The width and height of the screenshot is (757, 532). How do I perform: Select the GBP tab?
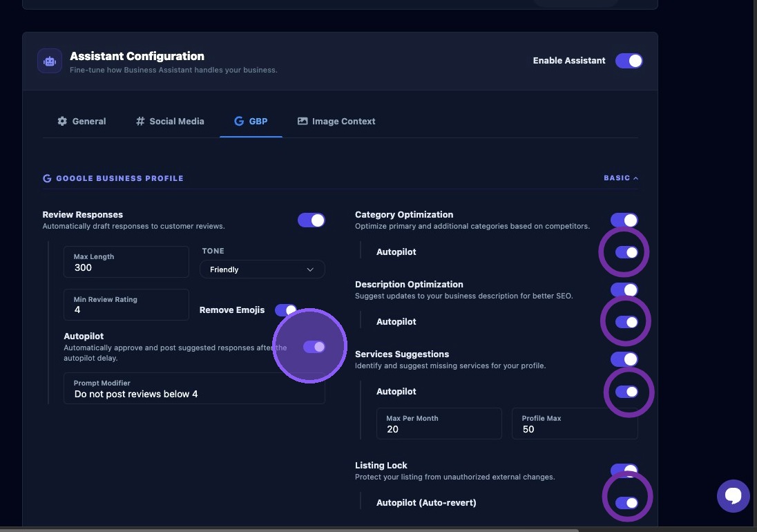pos(251,121)
